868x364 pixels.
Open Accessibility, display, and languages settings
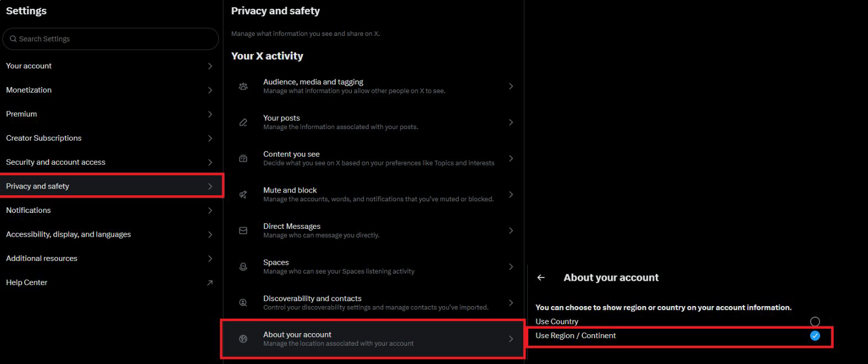[x=68, y=234]
